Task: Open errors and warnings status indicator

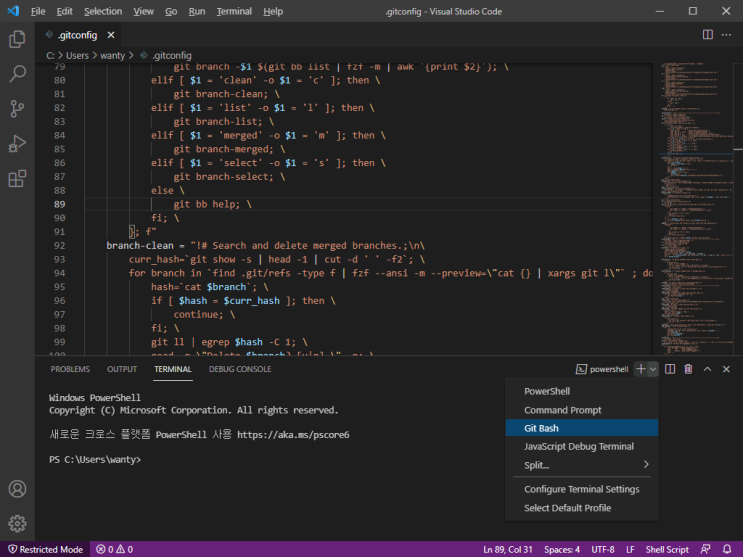Action: (114, 549)
